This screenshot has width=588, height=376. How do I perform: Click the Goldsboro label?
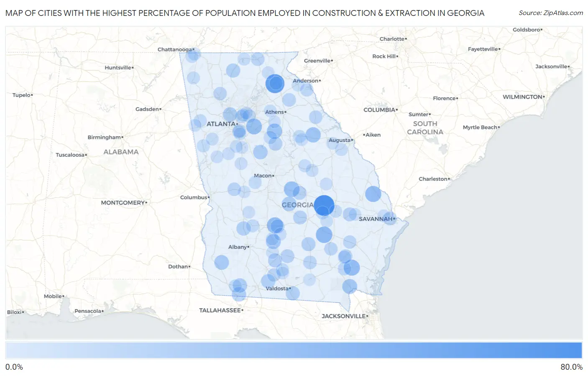coord(527,30)
